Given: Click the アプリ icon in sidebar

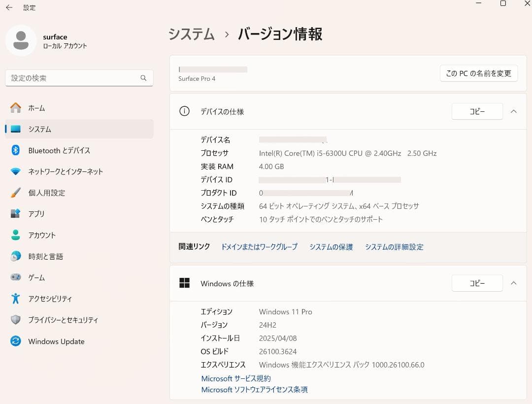Looking at the screenshot, I should click(16, 214).
